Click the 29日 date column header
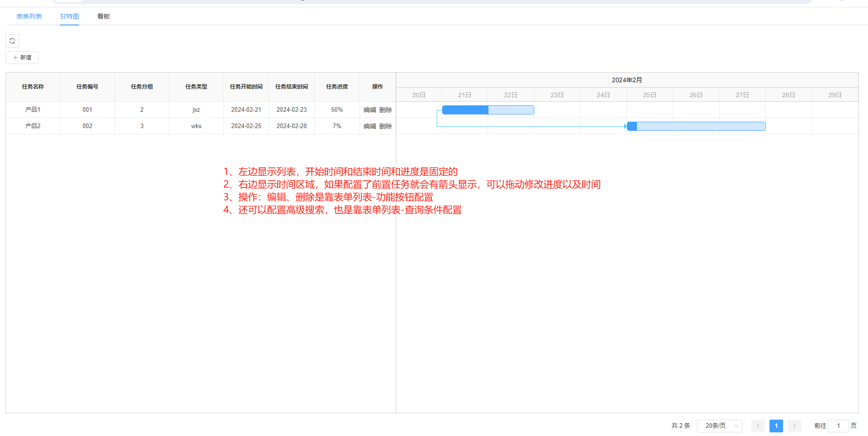868x436 pixels. point(835,95)
